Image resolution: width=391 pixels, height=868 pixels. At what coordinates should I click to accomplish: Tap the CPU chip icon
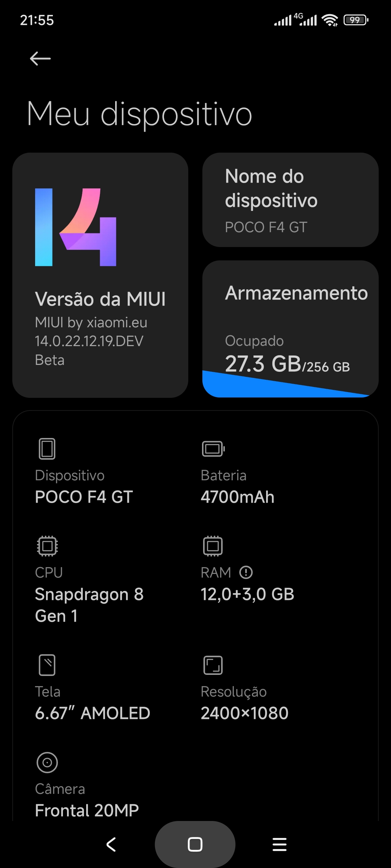point(47,546)
